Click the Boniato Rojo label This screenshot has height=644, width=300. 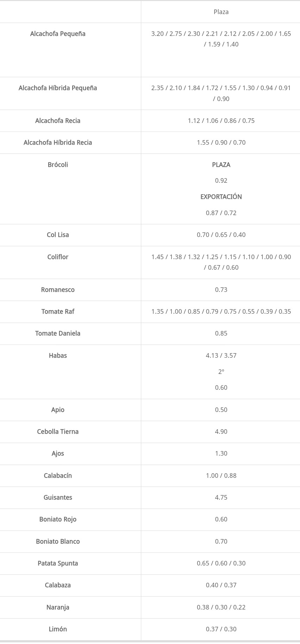(x=58, y=519)
